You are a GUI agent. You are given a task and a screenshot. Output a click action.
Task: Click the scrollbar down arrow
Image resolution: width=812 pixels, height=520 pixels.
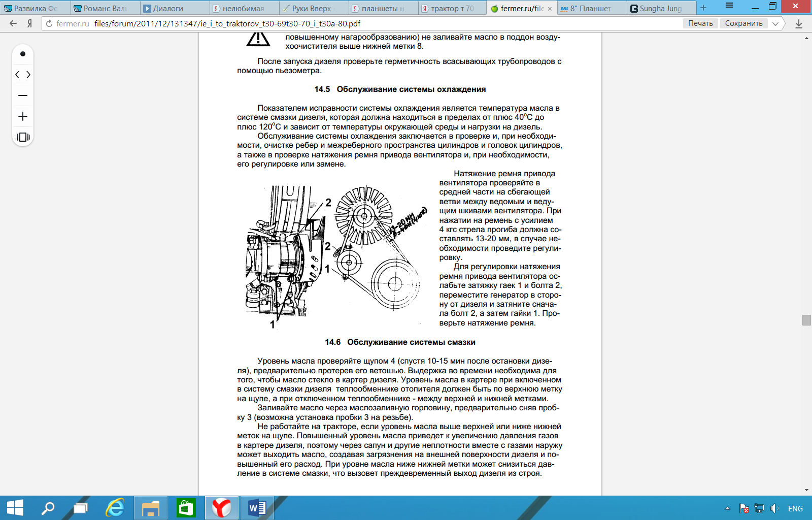pyautogui.click(x=806, y=491)
